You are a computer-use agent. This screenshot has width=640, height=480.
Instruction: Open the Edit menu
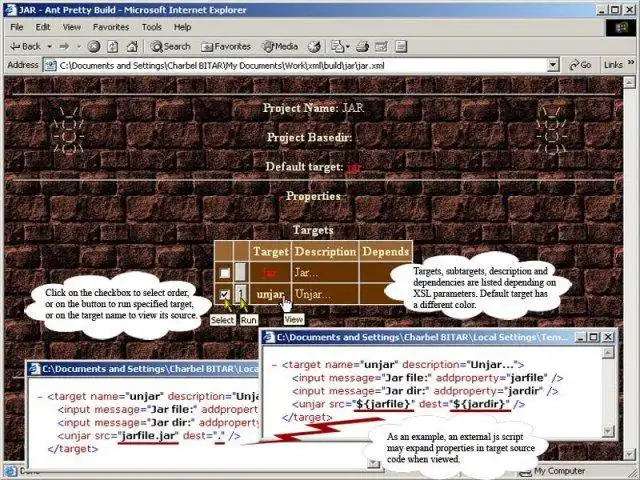tap(43, 27)
